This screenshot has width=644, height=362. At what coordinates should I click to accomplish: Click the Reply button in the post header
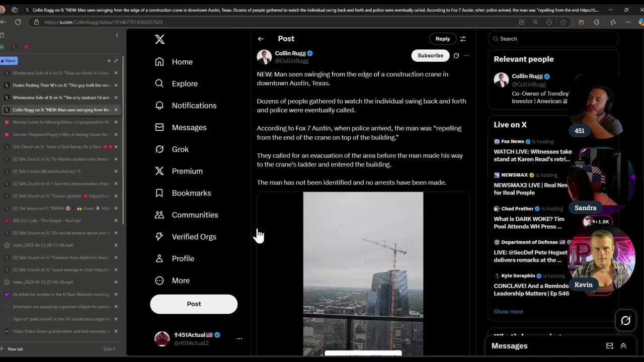(443, 39)
